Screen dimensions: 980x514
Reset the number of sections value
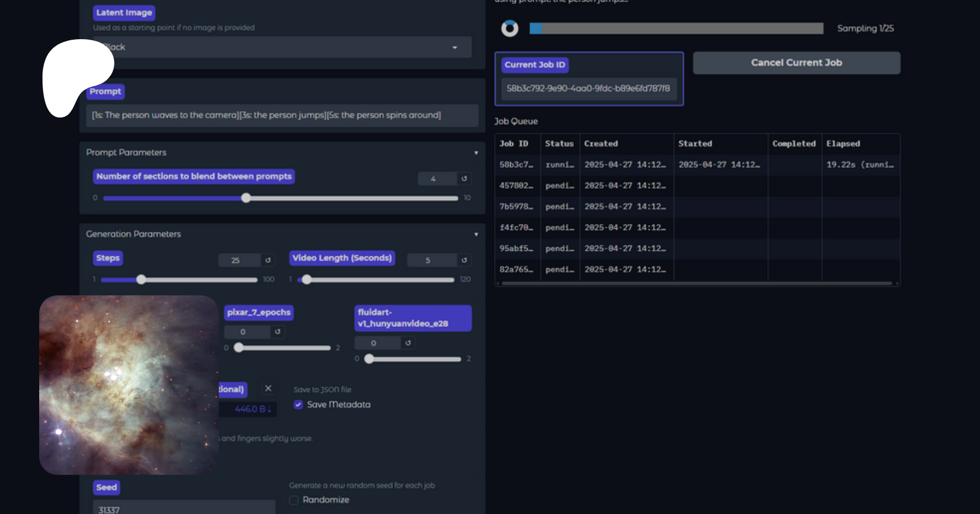point(464,178)
